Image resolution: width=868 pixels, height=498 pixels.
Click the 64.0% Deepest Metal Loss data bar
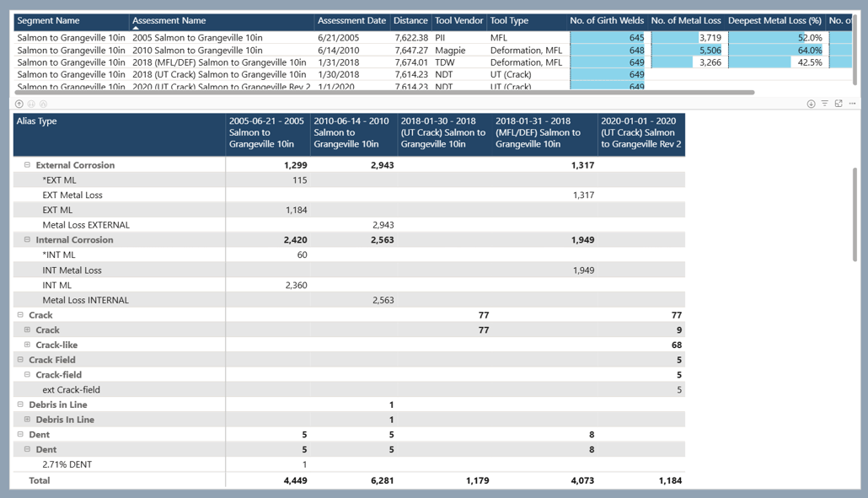coord(775,51)
